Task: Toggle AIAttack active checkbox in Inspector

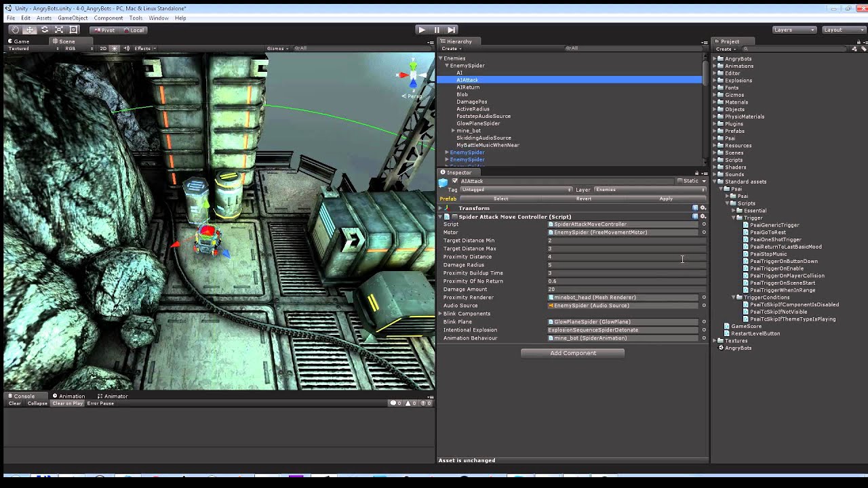Action: coord(455,181)
